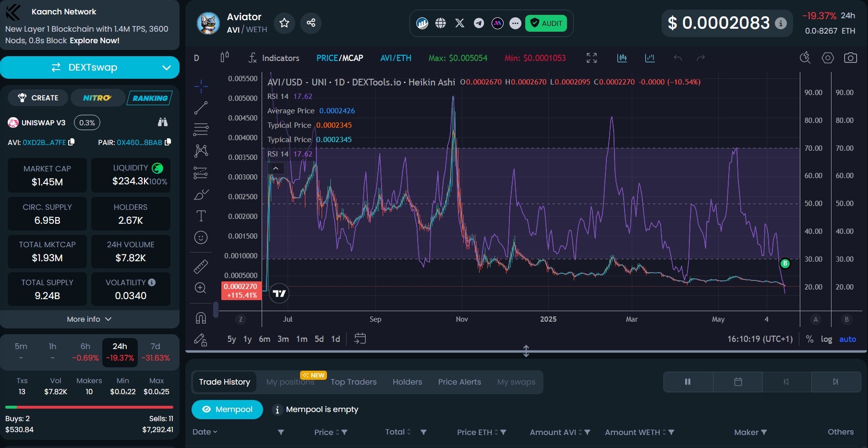Collapse the indicator legend chevron
This screenshot has height=448, width=868.
(x=276, y=169)
